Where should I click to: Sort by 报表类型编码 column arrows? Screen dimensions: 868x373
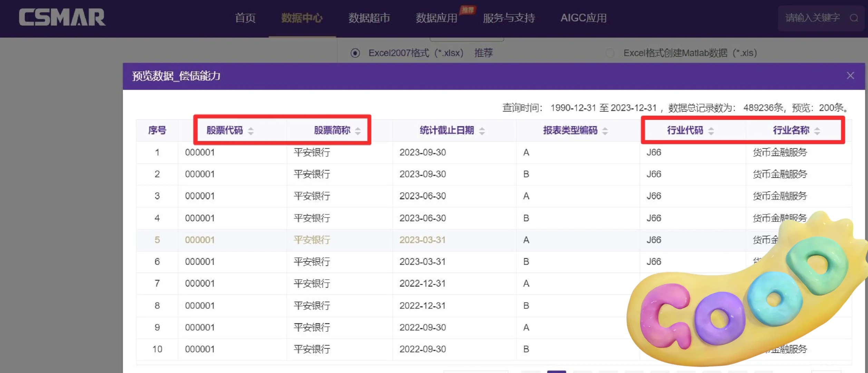tap(605, 131)
